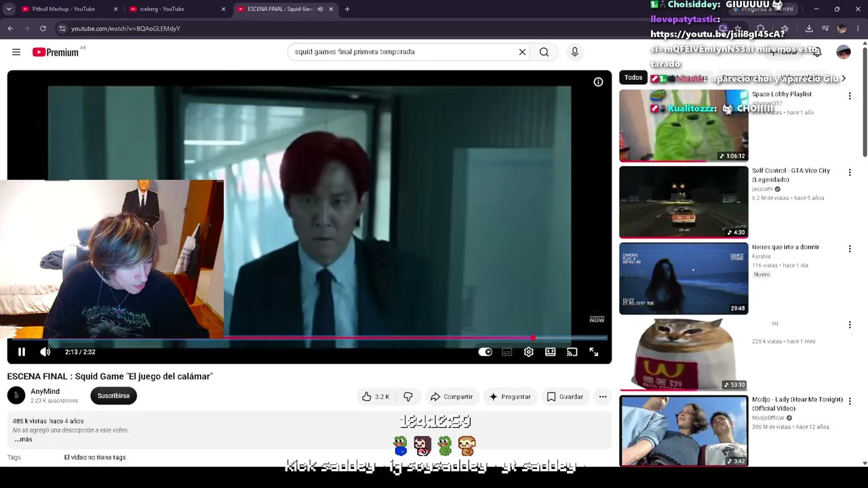Image resolution: width=868 pixels, height=488 pixels.
Task: View site information icon in address bar
Action: tap(62, 28)
